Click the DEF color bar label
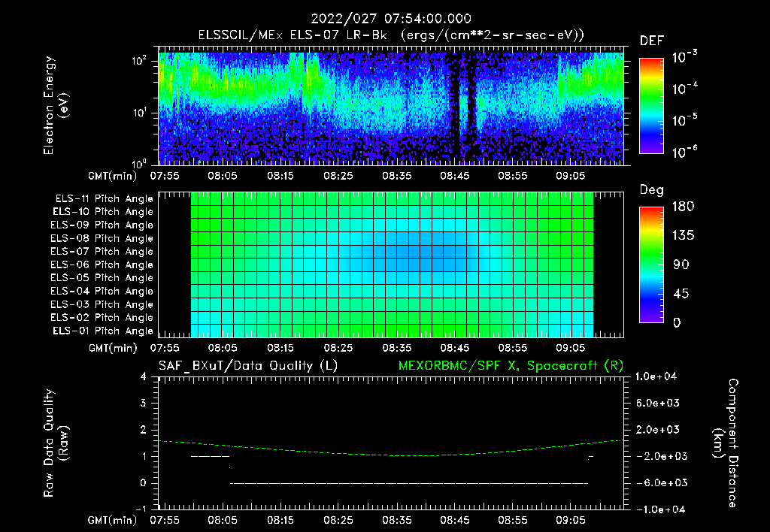The width and height of the screenshot is (770, 532). (x=652, y=41)
